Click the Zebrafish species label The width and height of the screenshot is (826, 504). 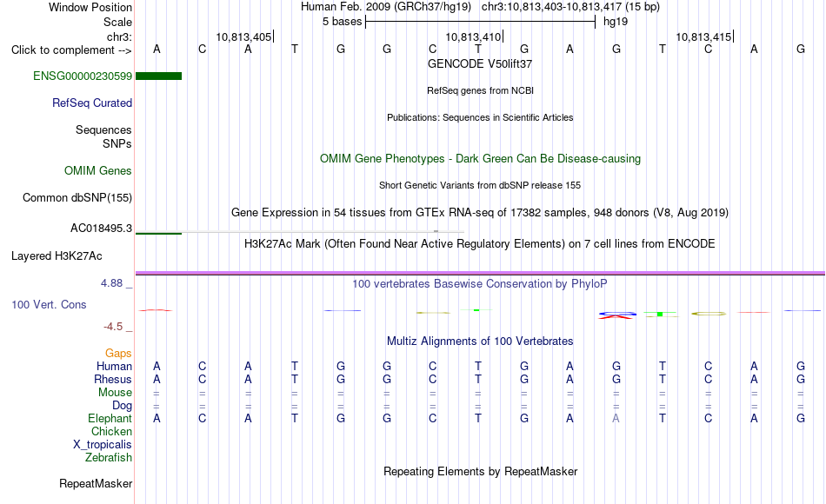coord(109,458)
